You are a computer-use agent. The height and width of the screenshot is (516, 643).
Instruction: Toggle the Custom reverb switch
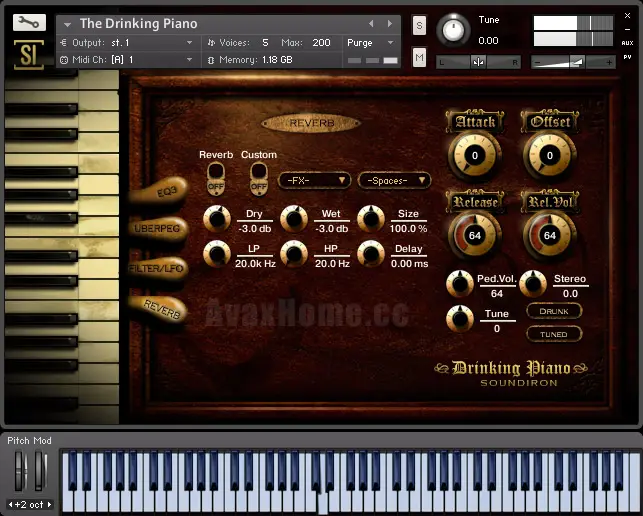click(x=259, y=178)
